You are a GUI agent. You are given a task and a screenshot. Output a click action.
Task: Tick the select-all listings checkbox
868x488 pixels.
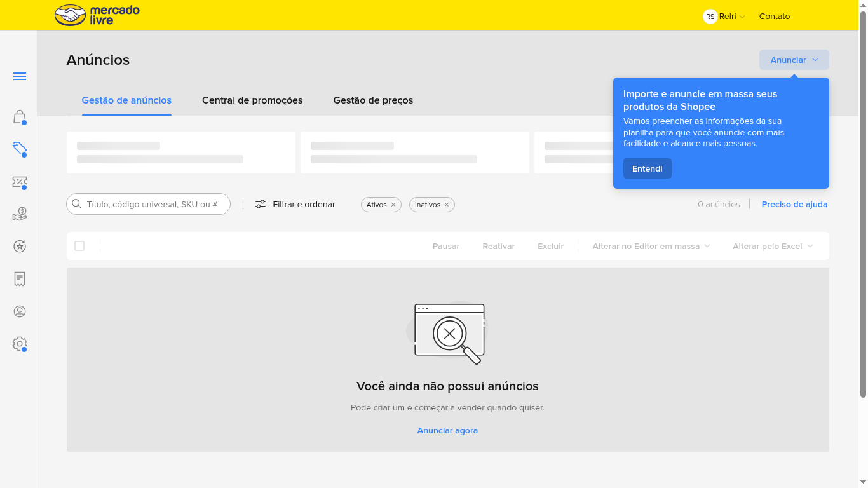pyautogui.click(x=79, y=246)
